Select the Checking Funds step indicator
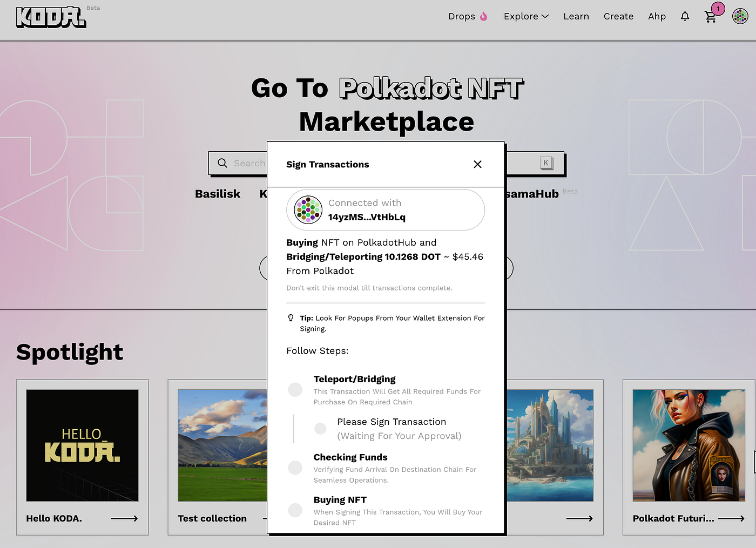The height and width of the screenshot is (548, 756). (295, 468)
